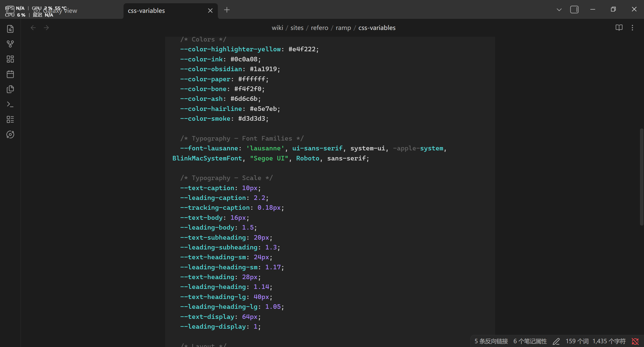Click the --leading-heading-lg 1.05 line

(x=232, y=307)
